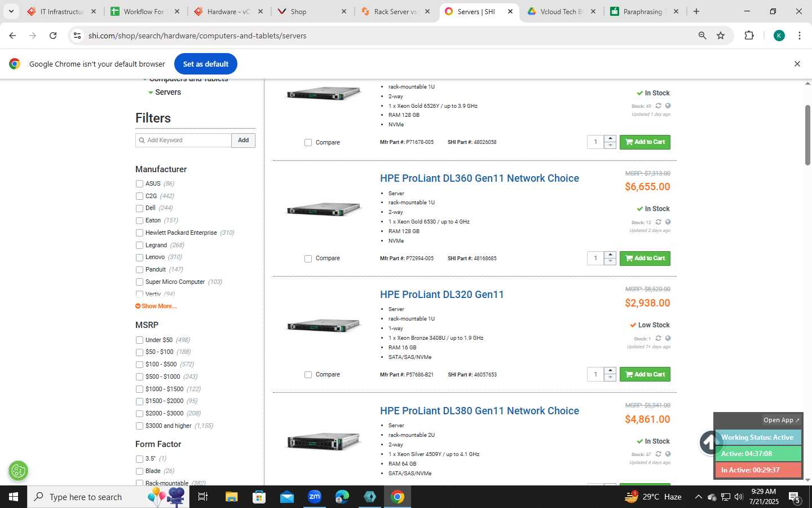Check the Under $50 MSRP filter

(x=139, y=340)
